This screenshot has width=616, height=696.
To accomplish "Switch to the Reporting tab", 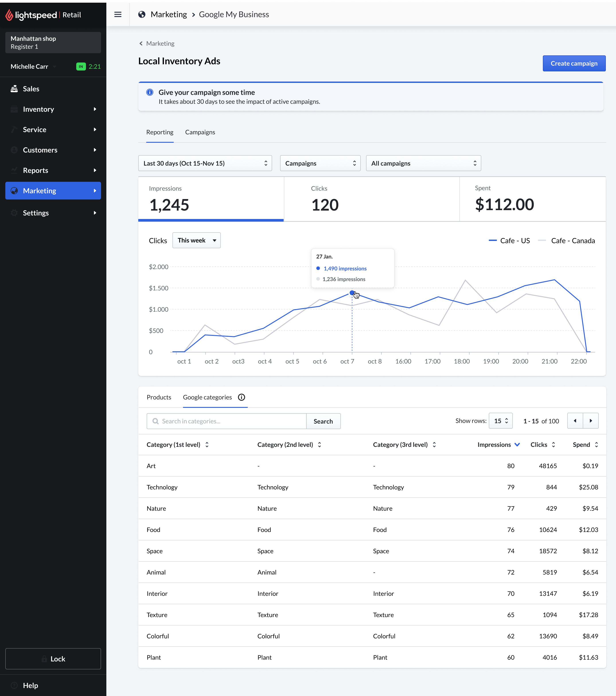I will point(160,132).
